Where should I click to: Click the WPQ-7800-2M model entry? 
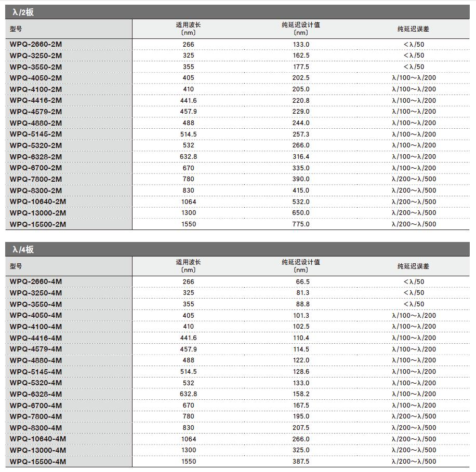36,179
